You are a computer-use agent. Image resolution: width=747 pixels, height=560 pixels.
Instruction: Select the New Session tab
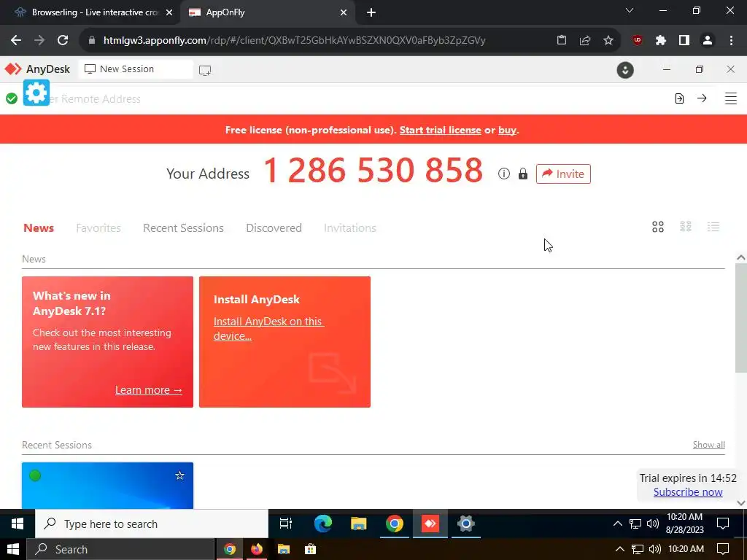point(135,69)
